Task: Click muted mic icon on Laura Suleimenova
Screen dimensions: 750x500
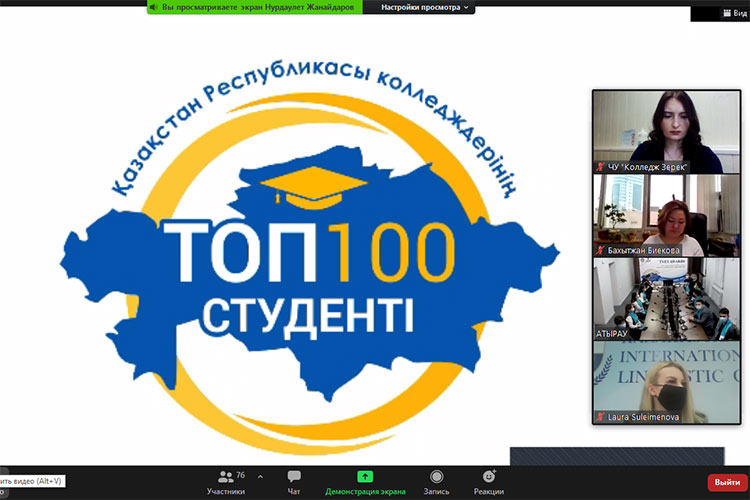Action: [x=599, y=415]
